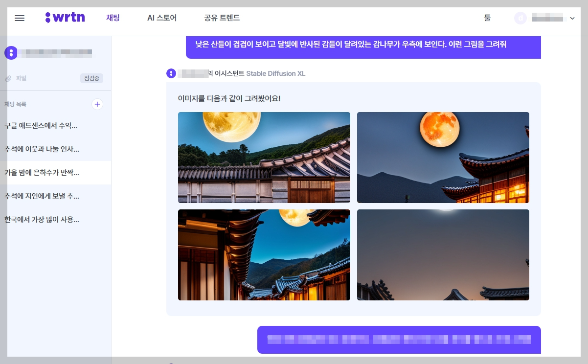Open the hamburger navigation menu

pyautogui.click(x=20, y=18)
